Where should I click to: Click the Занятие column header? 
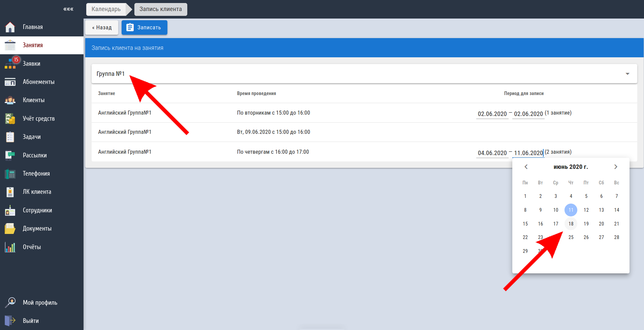tap(106, 93)
